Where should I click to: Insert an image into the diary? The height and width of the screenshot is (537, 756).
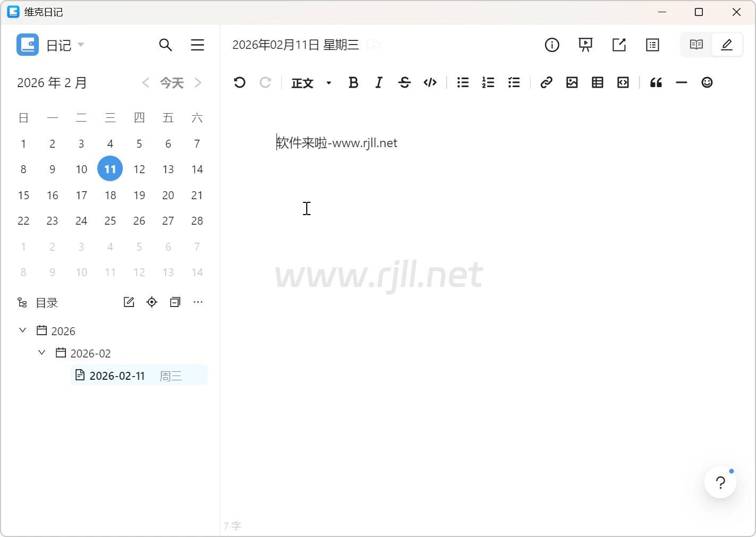pos(572,82)
